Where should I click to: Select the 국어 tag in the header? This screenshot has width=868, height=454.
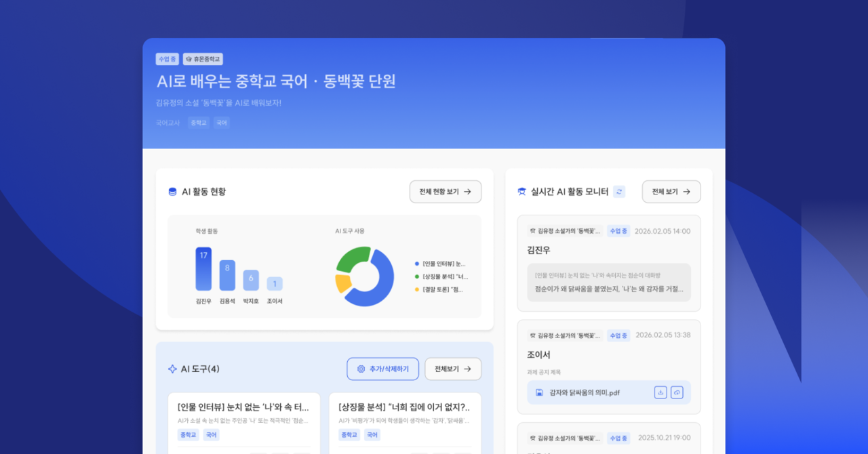[222, 123]
